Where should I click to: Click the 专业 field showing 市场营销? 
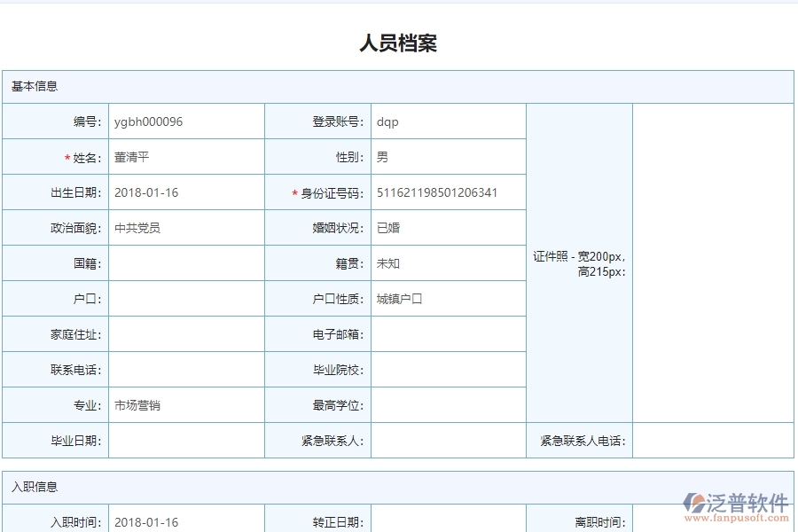click(x=185, y=405)
